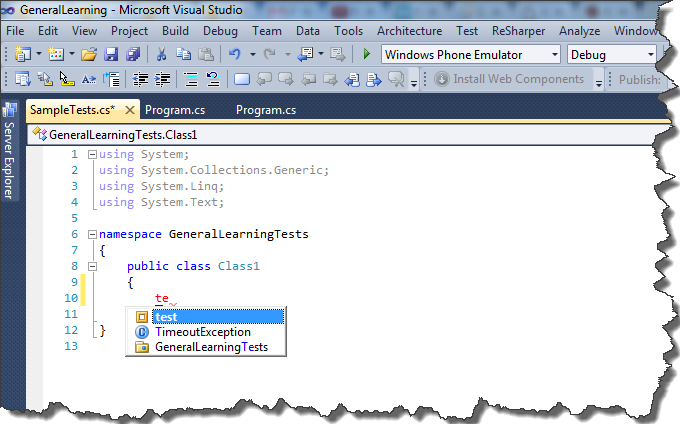Collapse the using directives region
The image size is (680, 424).
tap(92, 154)
